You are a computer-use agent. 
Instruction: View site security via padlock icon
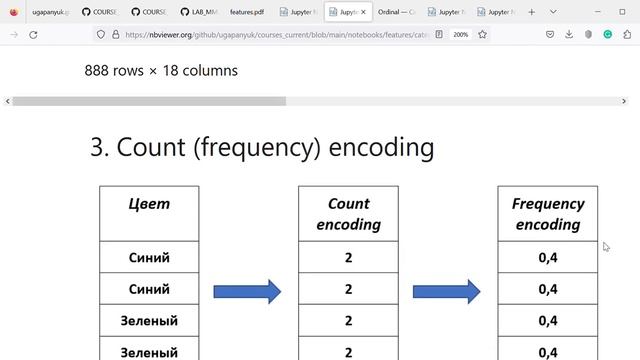[116, 35]
